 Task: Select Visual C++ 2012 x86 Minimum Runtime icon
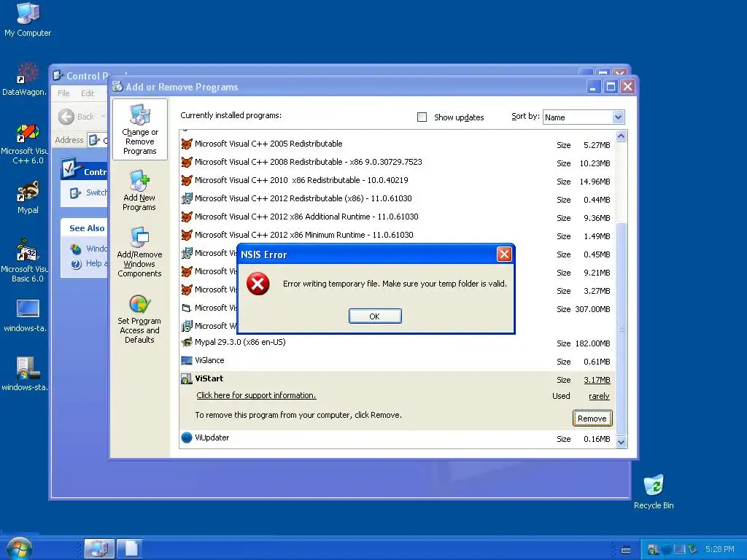coord(187,235)
